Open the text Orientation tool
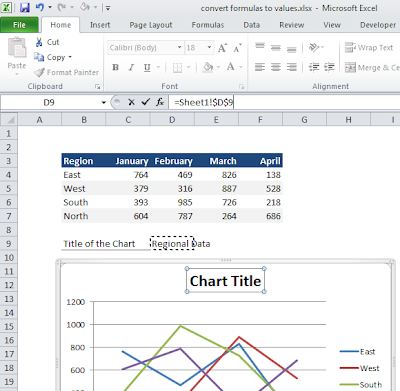Screen dimensions: 400x391 (x=315, y=47)
